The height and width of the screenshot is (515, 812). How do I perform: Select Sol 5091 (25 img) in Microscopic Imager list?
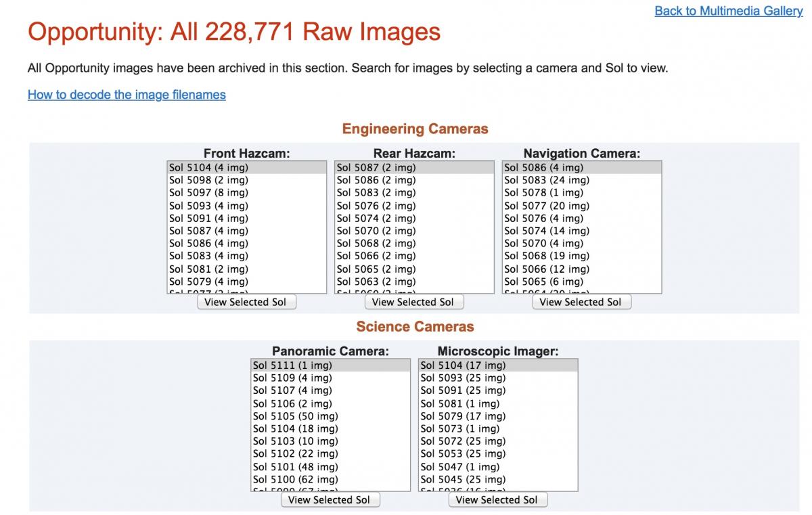tap(498, 390)
